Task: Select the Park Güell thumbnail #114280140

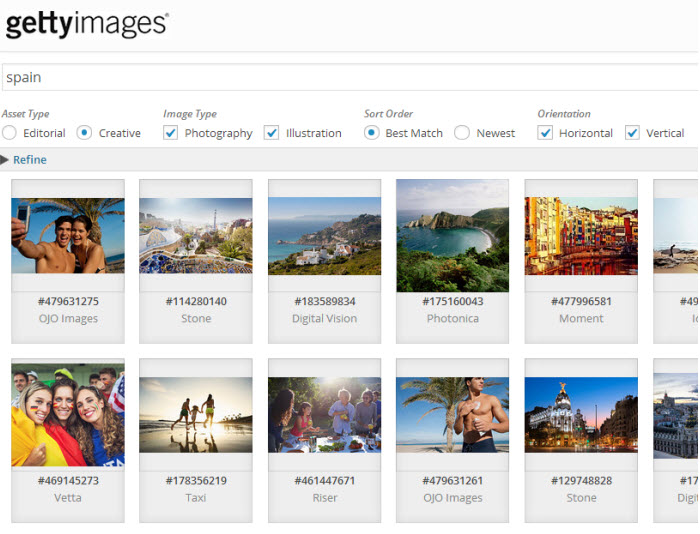Action: pyautogui.click(x=196, y=236)
